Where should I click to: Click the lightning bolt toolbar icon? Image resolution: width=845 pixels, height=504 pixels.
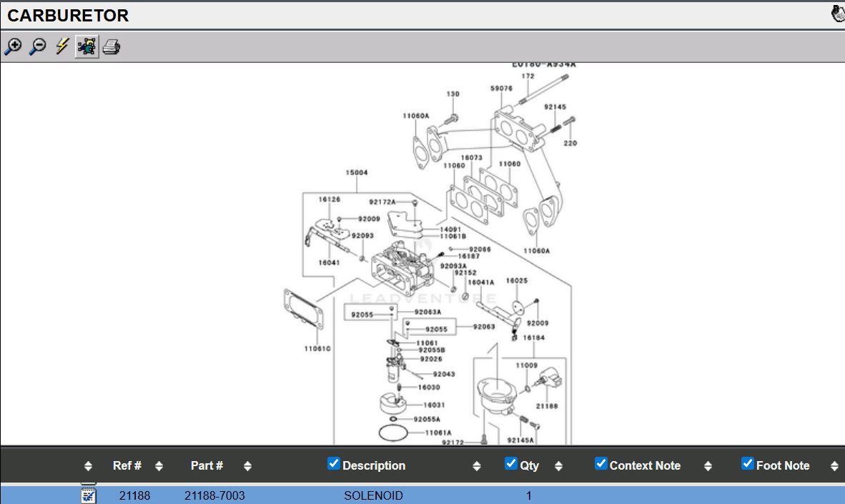point(62,47)
